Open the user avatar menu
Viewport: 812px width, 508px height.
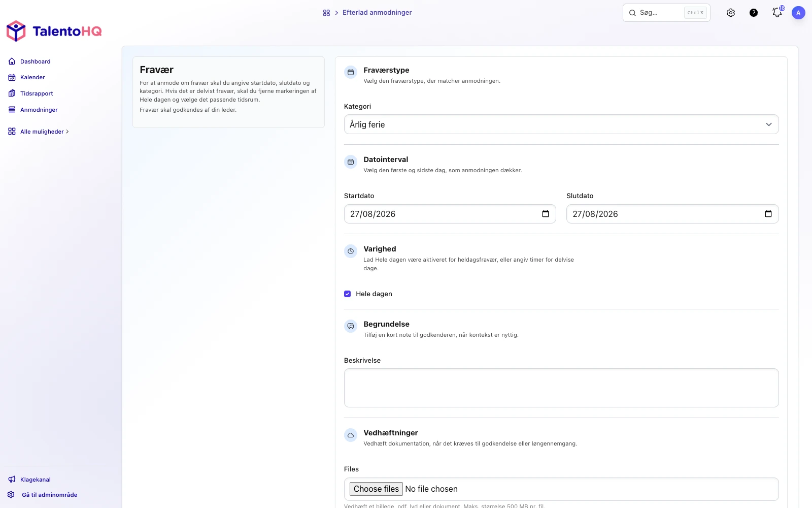point(798,13)
